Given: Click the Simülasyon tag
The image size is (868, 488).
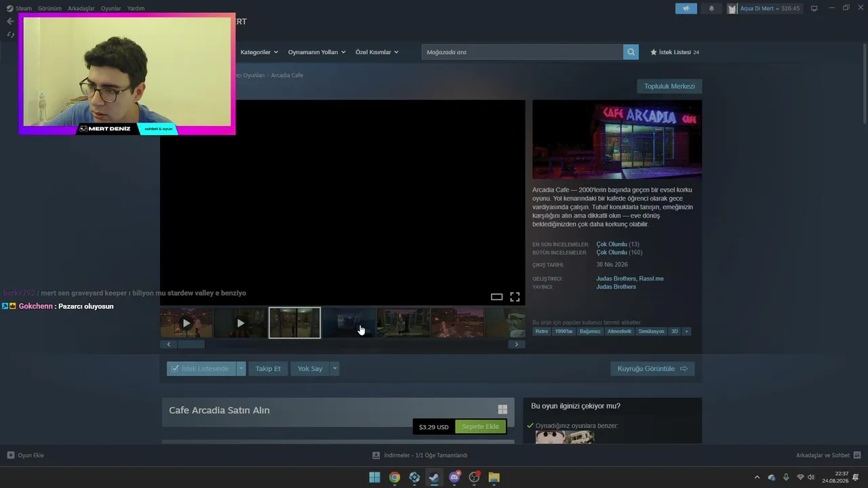Looking at the screenshot, I should click(x=651, y=331).
